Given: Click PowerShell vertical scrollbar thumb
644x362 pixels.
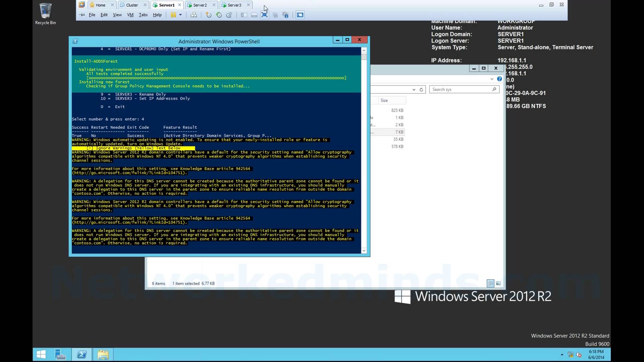Looking at the screenshot, I should pyautogui.click(x=364, y=57).
